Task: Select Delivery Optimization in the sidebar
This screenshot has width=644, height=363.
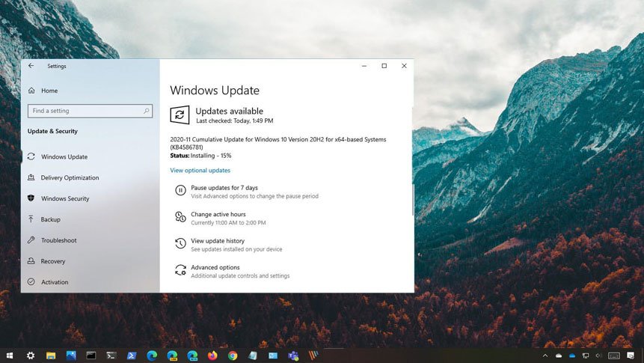Action: (x=70, y=177)
